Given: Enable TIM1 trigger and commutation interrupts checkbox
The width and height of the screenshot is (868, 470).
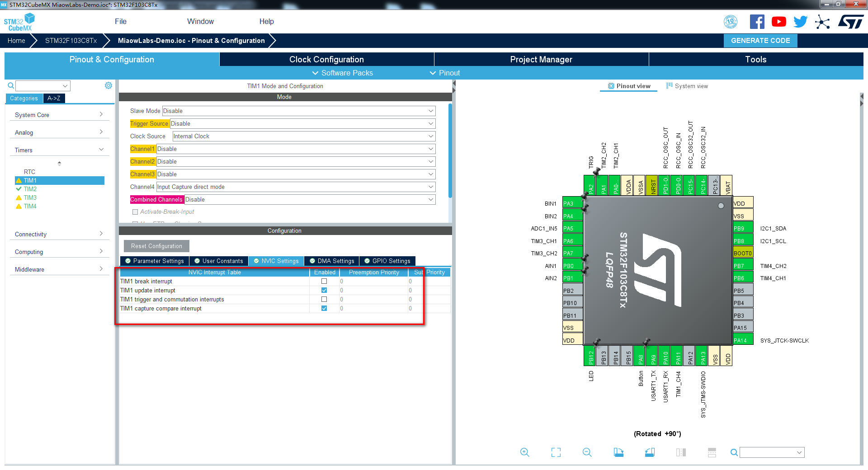Looking at the screenshot, I should click(324, 299).
